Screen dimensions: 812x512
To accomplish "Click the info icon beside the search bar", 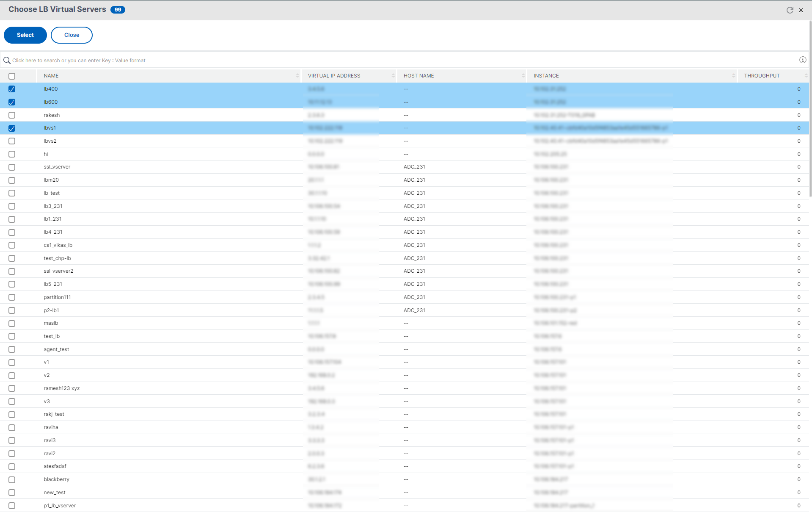I will point(803,60).
